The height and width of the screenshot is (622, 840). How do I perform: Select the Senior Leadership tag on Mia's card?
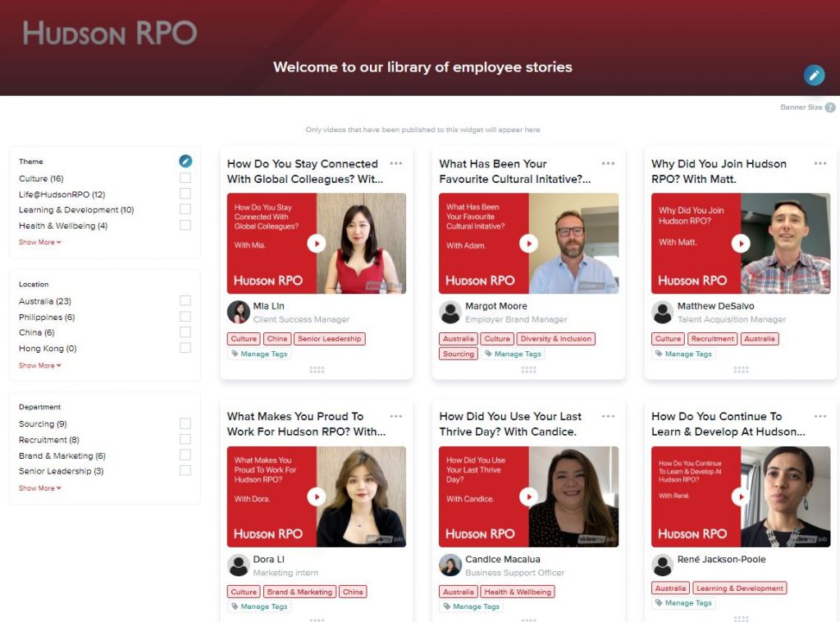click(x=330, y=339)
